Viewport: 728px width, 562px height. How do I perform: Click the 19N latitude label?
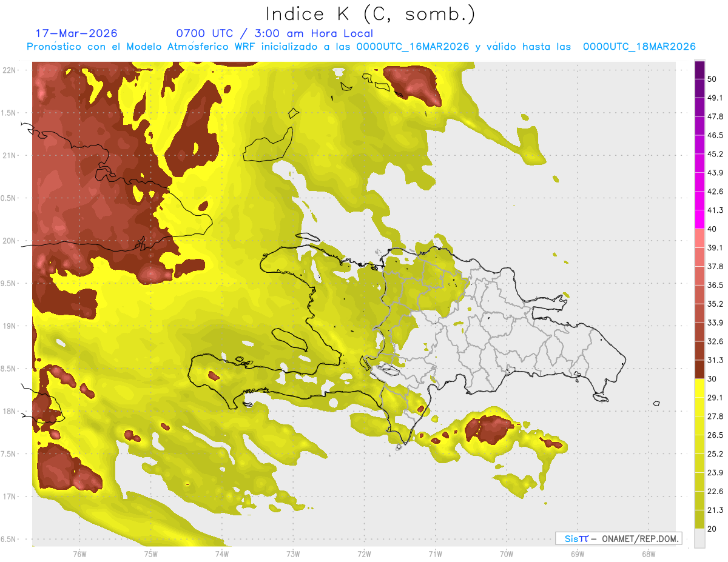point(9,326)
